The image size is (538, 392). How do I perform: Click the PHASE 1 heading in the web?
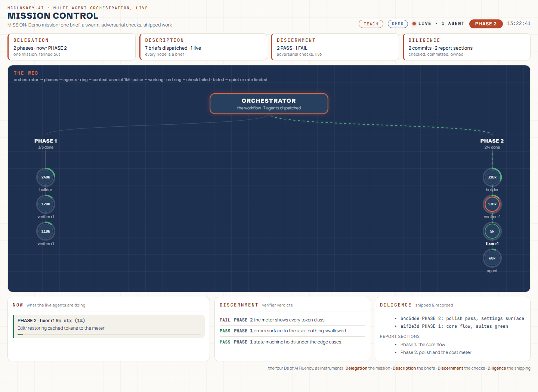tap(46, 141)
